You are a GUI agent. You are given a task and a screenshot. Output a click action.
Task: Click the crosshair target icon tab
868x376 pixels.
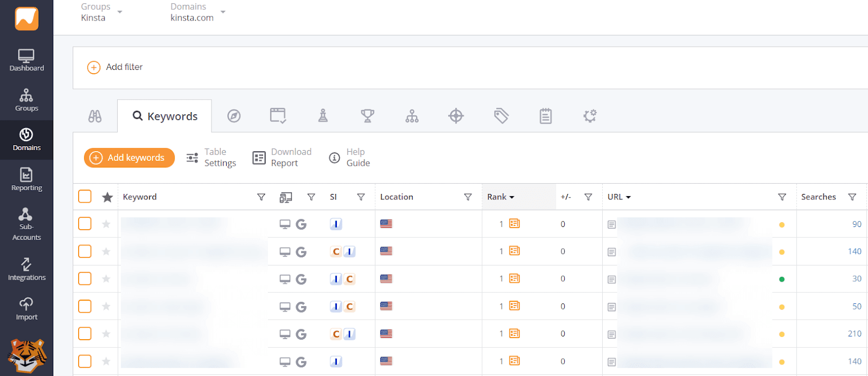(x=456, y=116)
